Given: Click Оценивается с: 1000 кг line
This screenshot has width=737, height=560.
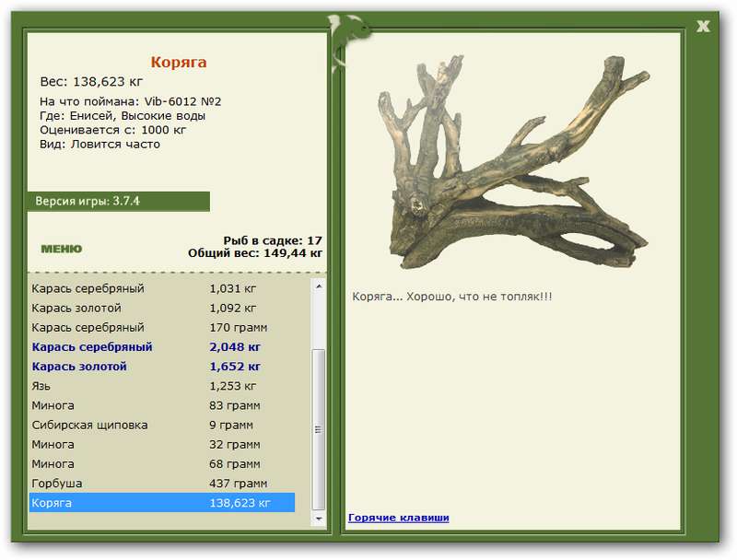Looking at the screenshot, I should [x=112, y=130].
